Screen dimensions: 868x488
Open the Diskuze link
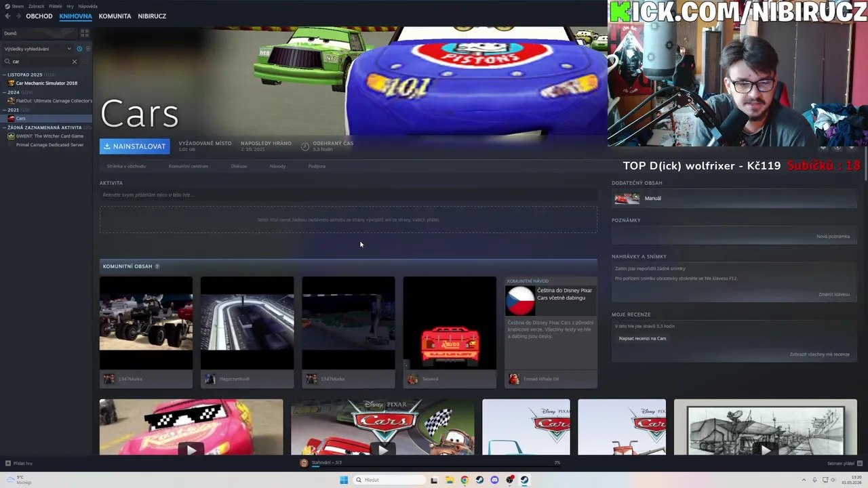click(x=239, y=166)
